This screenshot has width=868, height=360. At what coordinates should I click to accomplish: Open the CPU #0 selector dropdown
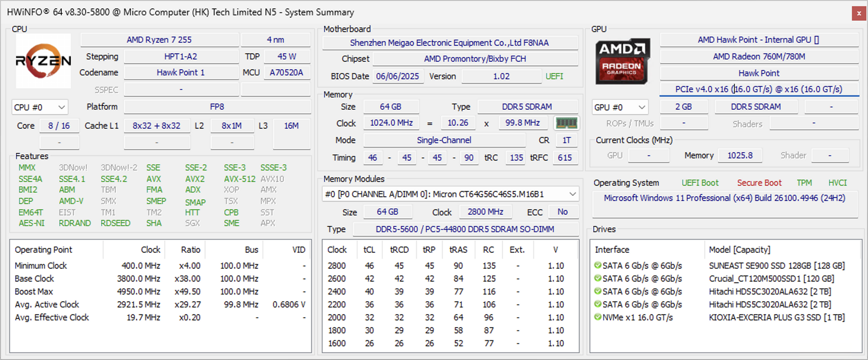tap(40, 107)
